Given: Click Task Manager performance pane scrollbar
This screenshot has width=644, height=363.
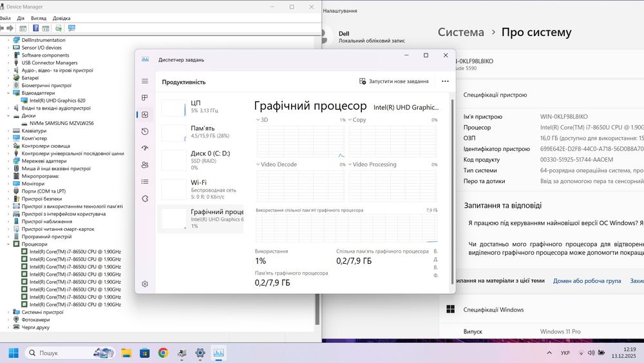Looking at the screenshot, I should pyautogui.click(x=453, y=191).
